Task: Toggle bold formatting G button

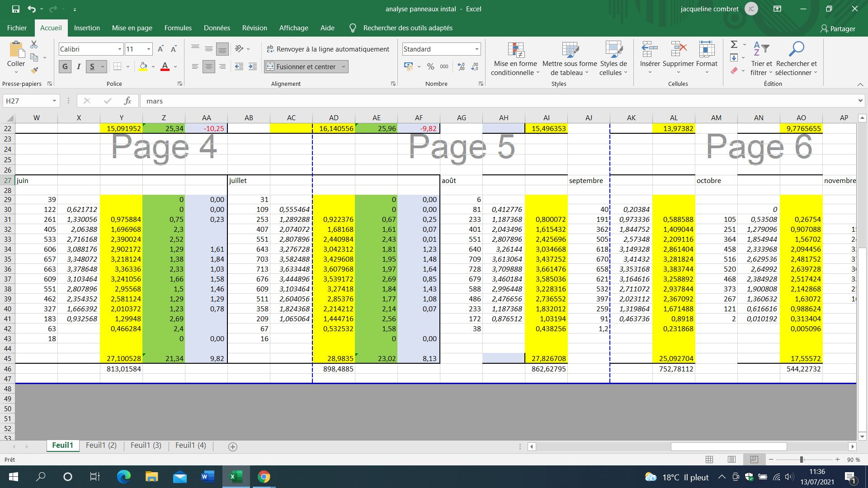Action: pyautogui.click(x=65, y=66)
